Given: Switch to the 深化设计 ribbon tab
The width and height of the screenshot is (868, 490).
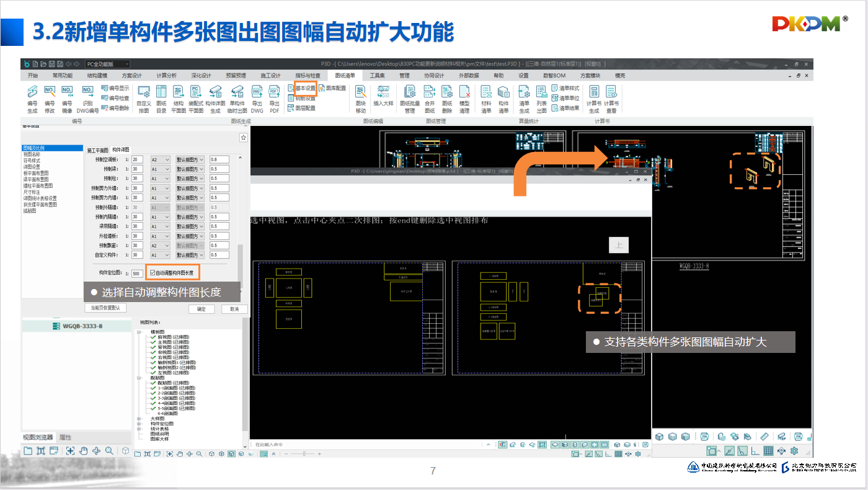Looking at the screenshot, I should pos(200,76).
